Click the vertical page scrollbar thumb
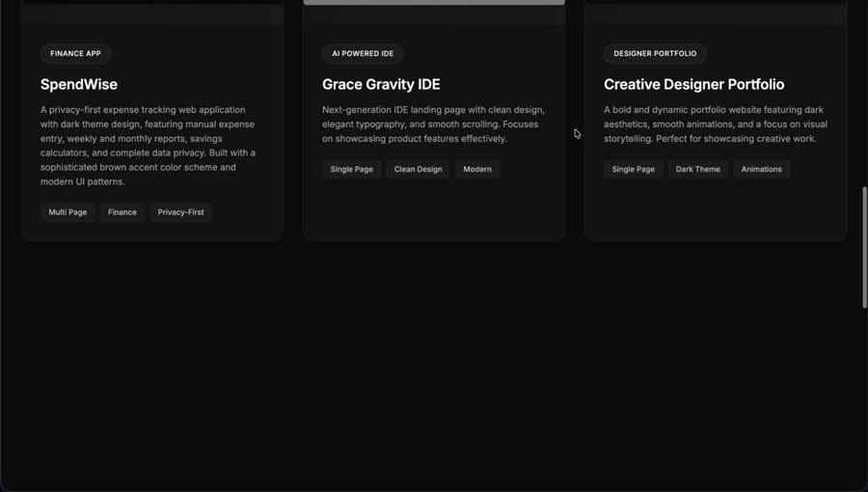The width and height of the screenshot is (868, 492). [x=865, y=247]
